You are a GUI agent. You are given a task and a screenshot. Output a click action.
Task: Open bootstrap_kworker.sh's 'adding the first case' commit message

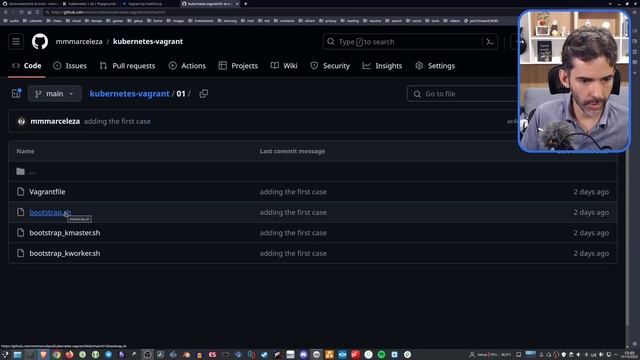(293, 253)
